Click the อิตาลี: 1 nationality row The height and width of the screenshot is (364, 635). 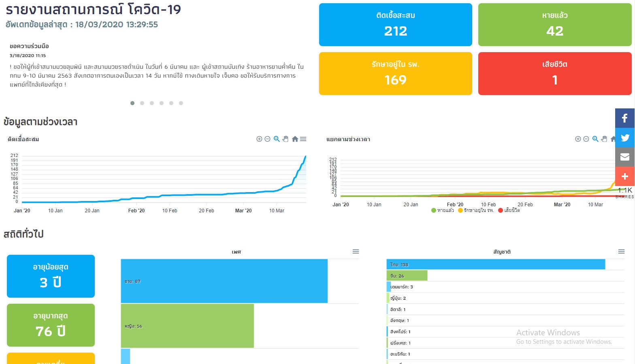click(x=505, y=309)
